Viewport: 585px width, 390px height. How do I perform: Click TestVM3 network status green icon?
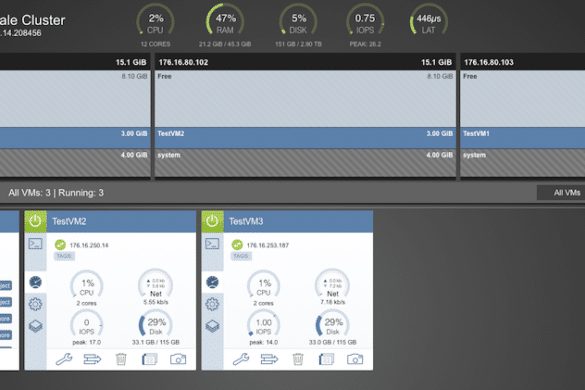(237, 245)
